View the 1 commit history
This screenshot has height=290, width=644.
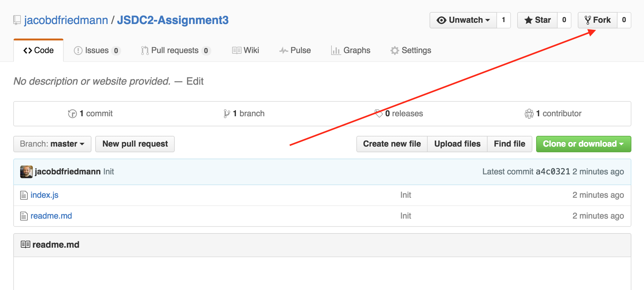point(90,114)
